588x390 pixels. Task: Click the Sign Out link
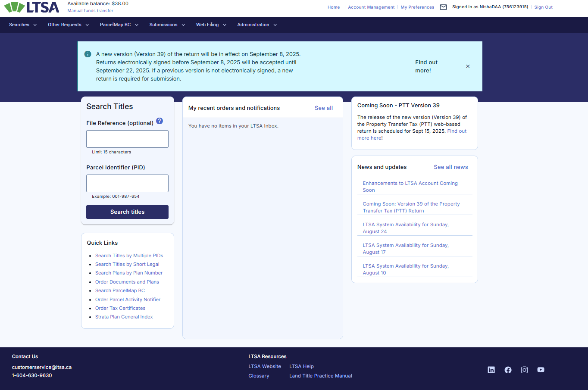tap(543, 7)
